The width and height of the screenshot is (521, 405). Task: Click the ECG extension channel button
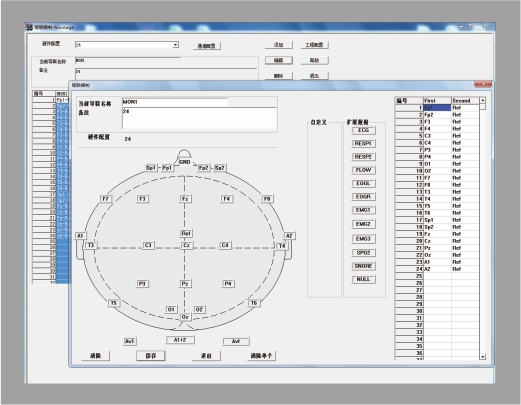click(363, 130)
